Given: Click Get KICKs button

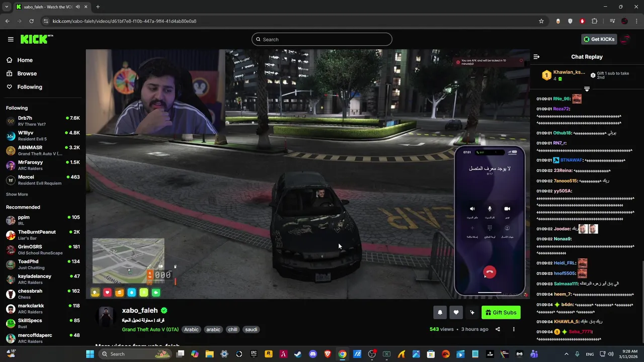Looking at the screenshot, I should 599,39.
